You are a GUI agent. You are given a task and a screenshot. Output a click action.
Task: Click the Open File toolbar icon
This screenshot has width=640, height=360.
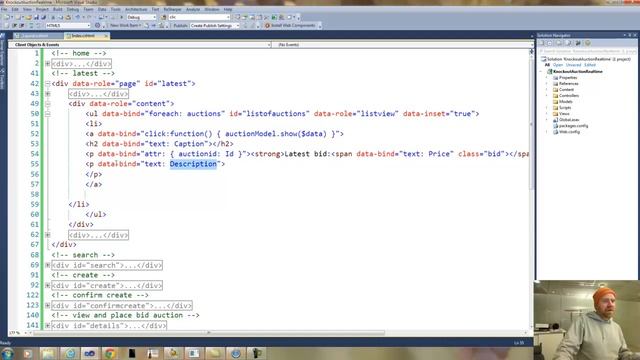pyautogui.click(x=29, y=17)
